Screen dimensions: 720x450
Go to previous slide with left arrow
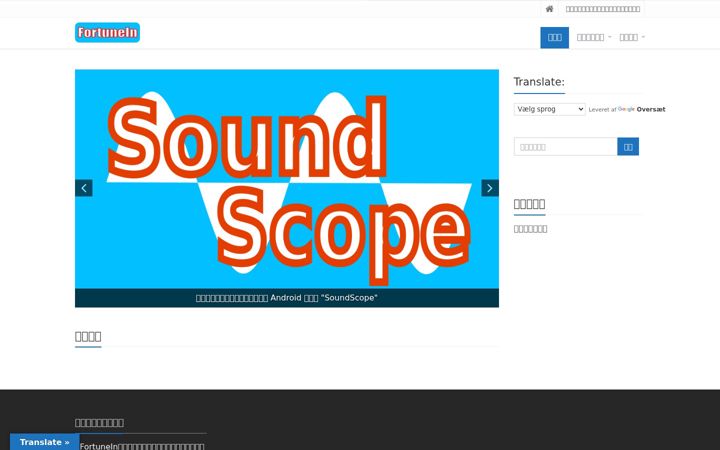[84, 188]
